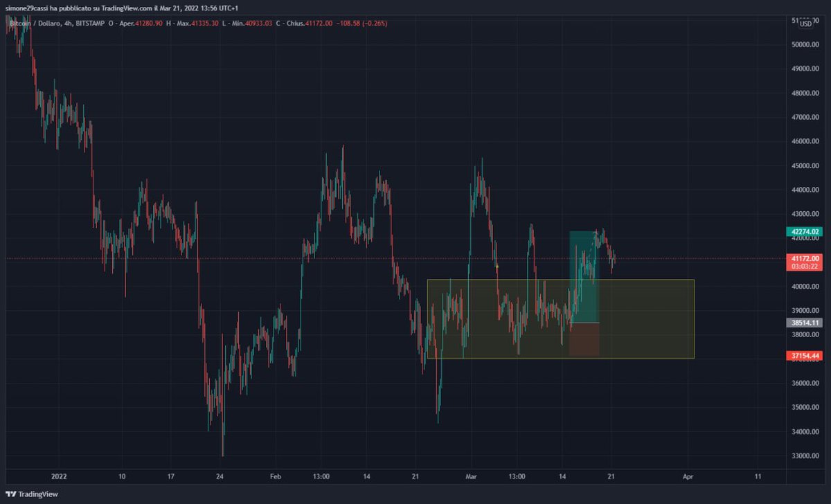Open the USD currency selector
Screen dimensions: 831x504
[805, 24]
